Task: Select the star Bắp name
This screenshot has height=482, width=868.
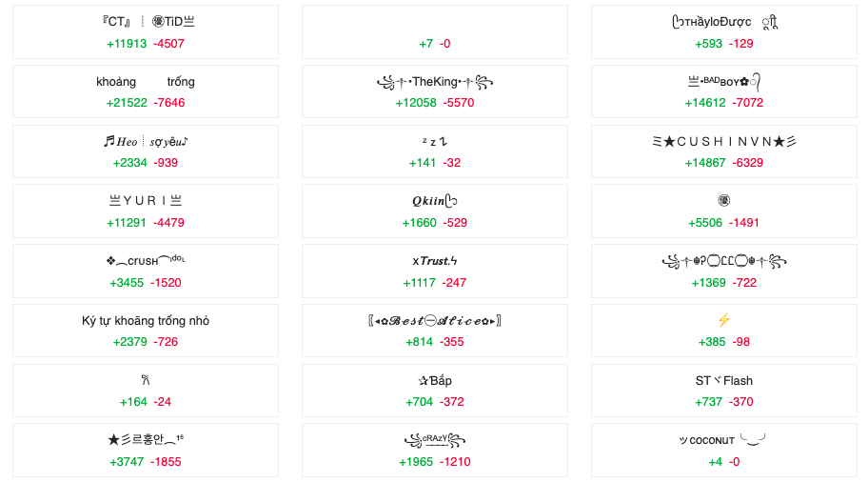Action: click(x=435, y=381)
